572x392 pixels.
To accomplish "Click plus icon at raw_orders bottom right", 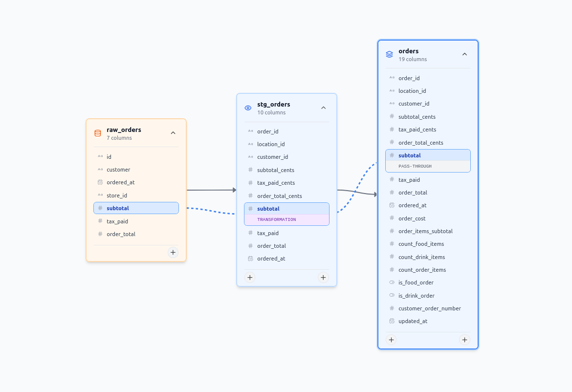I will [173, 252].
